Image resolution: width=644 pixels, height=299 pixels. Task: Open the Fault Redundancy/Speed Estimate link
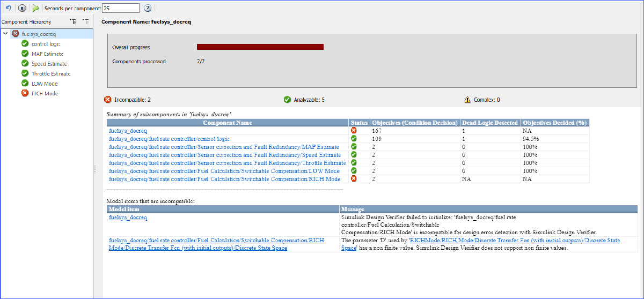[x=224, y=155]
